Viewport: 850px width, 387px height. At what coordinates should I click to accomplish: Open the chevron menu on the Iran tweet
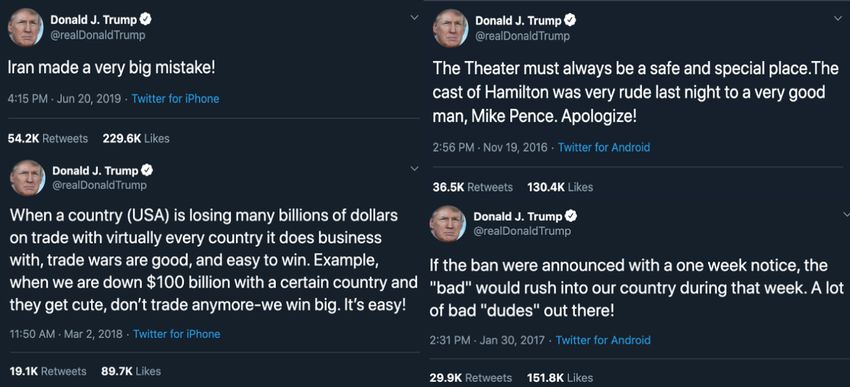click(414, 17)
